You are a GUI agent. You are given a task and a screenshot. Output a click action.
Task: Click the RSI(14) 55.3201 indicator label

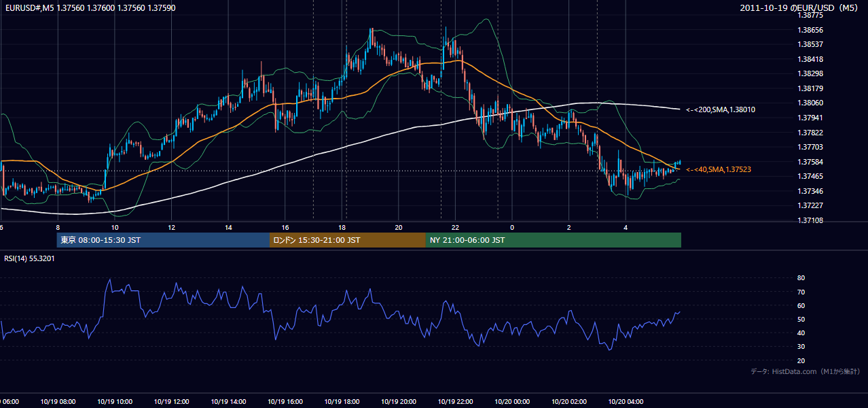[x=30, y=258]
